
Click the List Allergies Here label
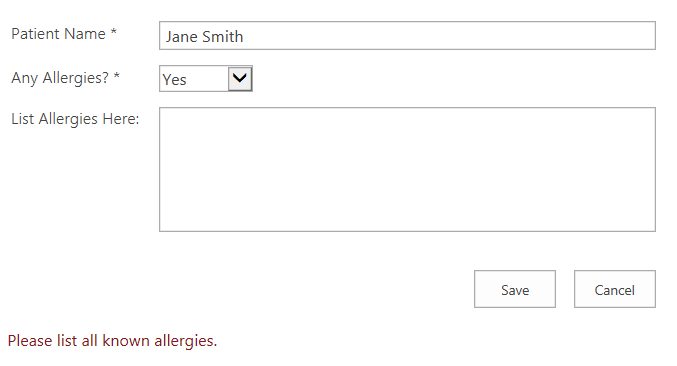pos(75,119)
